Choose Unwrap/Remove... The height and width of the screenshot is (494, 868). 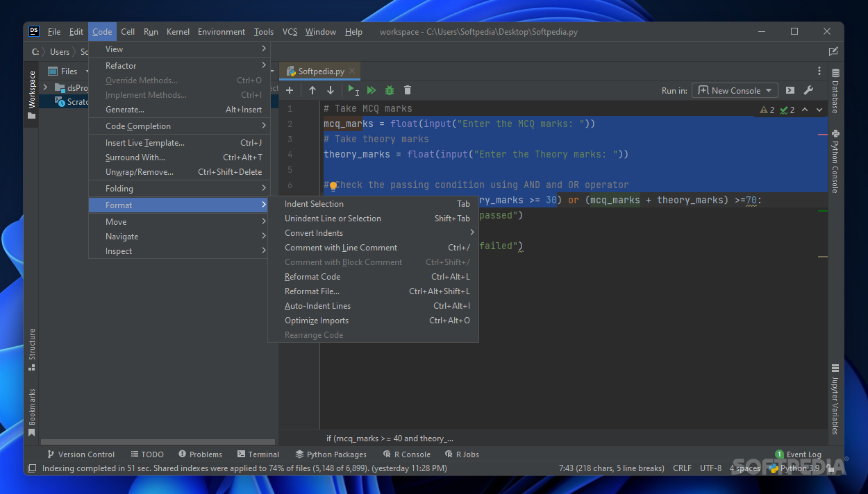point(179,171)
